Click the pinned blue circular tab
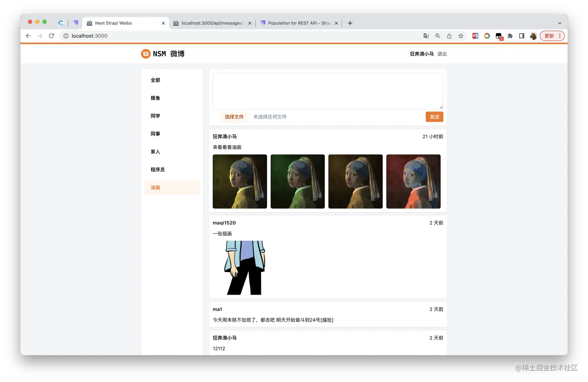Image resolution: width=588 pixels, height=382 pixels. [61, 23]
